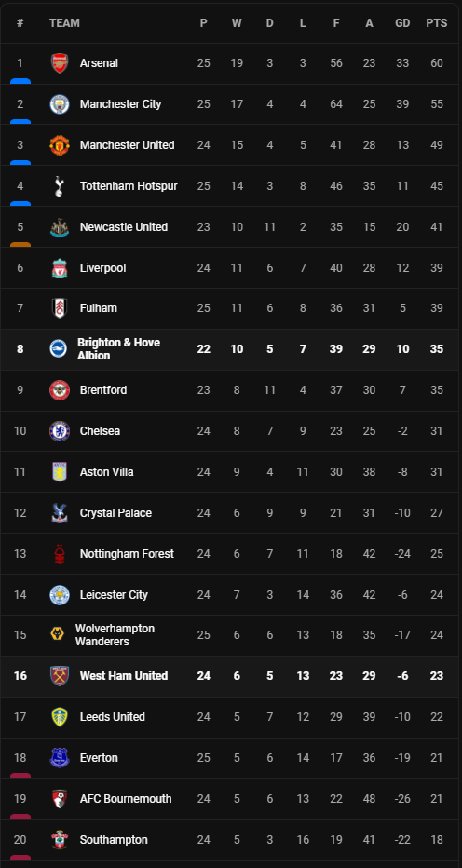The height and width of the screenshot is (868, 462).
Task: Select Southampton's points value 18
Action: pyautogui.click(x=437, y=840)
